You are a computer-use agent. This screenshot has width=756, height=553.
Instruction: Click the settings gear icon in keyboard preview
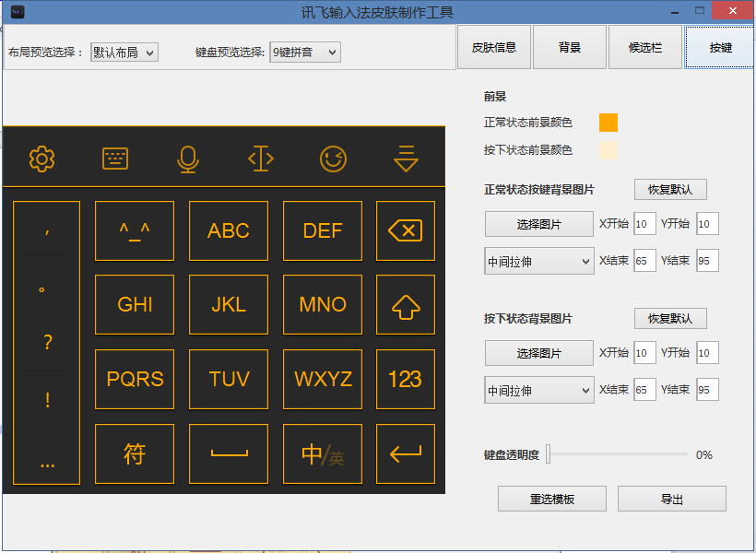pos(41,159)
